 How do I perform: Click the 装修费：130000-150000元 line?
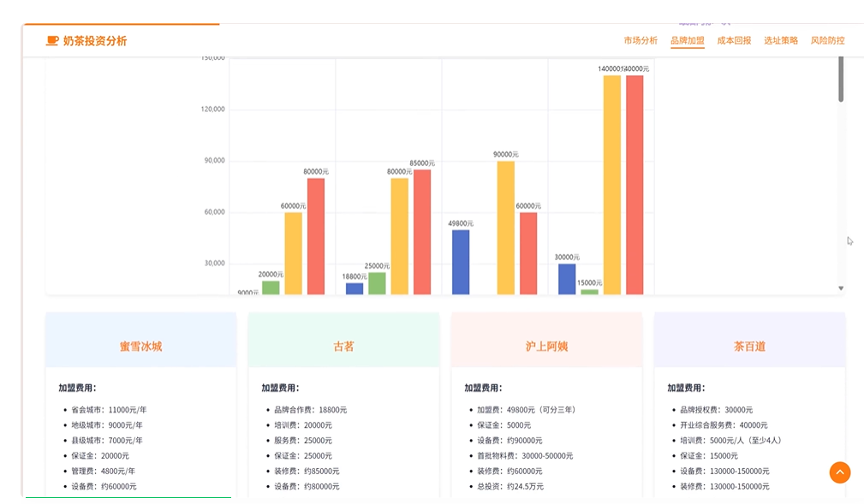pos(724,487)
